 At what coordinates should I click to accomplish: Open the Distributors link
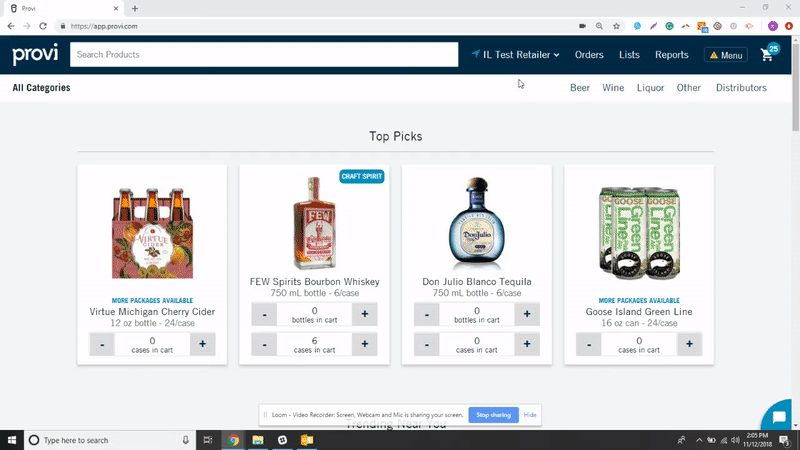pyautogui.click(x=741, y=88)
